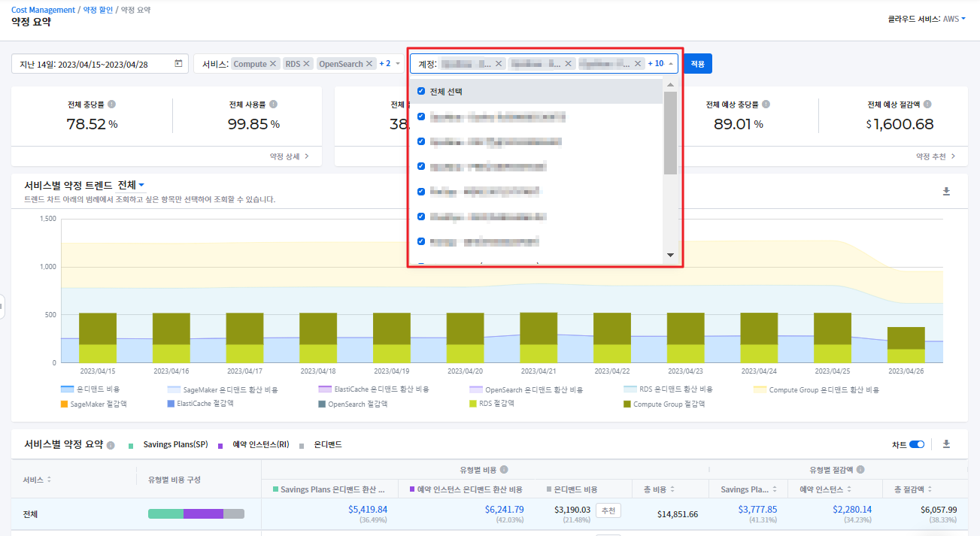Viewport: 980px width, 536px height.
Task: Click the 추천 button in 전체 row
Action: click(608, 510)
